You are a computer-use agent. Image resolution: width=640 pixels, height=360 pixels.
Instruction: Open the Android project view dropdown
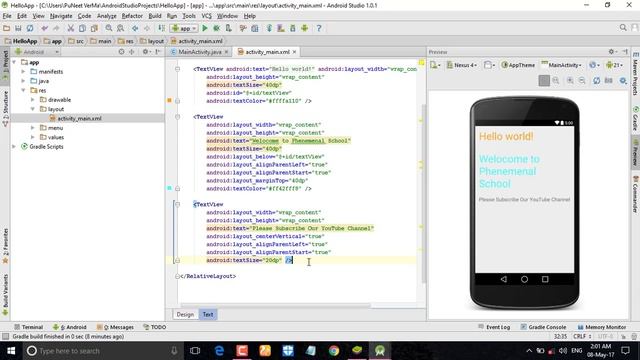click(37, 52)
